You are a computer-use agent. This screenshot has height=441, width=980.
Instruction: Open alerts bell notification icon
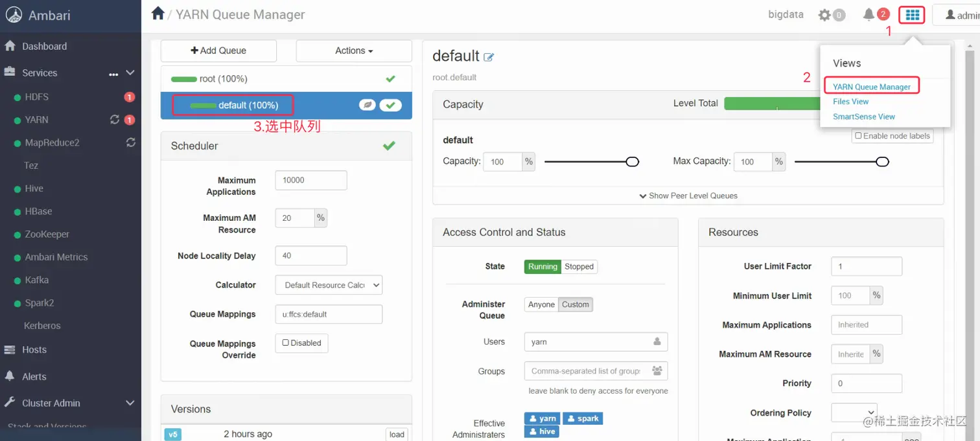[869, 14]
